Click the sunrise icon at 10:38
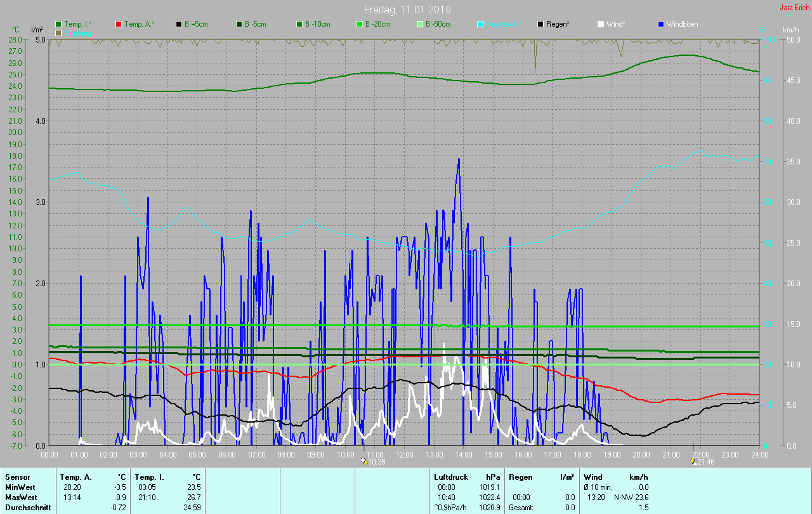The width and height of the screenshot is (812, 514). [363, 461]
